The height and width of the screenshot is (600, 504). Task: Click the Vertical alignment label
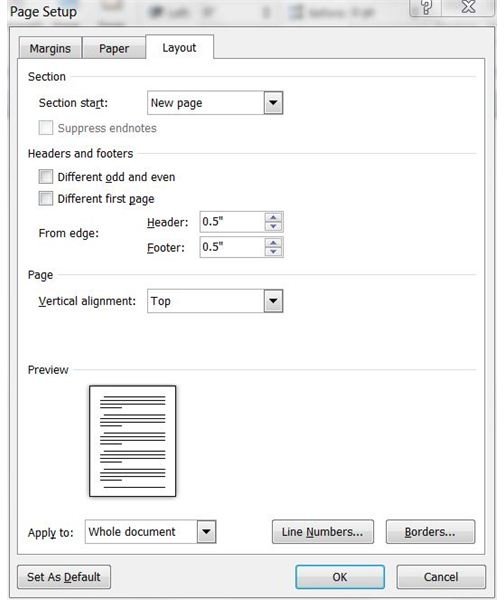tap(87, 301)
